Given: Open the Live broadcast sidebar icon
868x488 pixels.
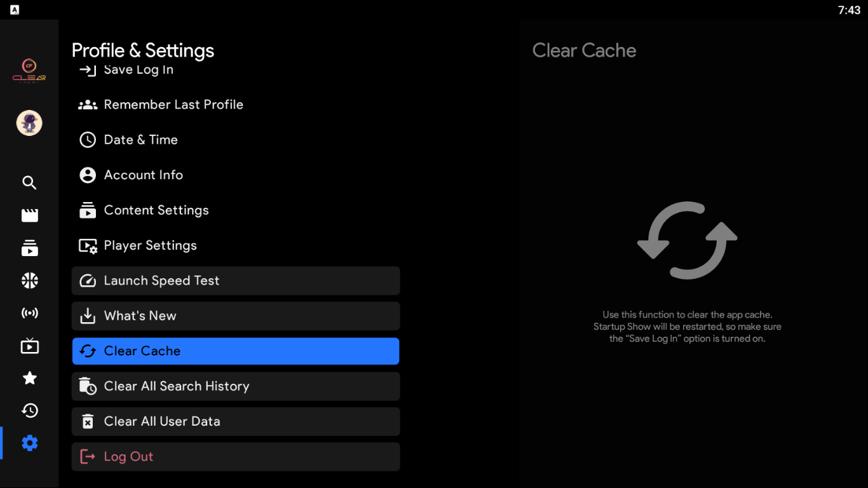Looking at the screenshot, I should point(29,313).
